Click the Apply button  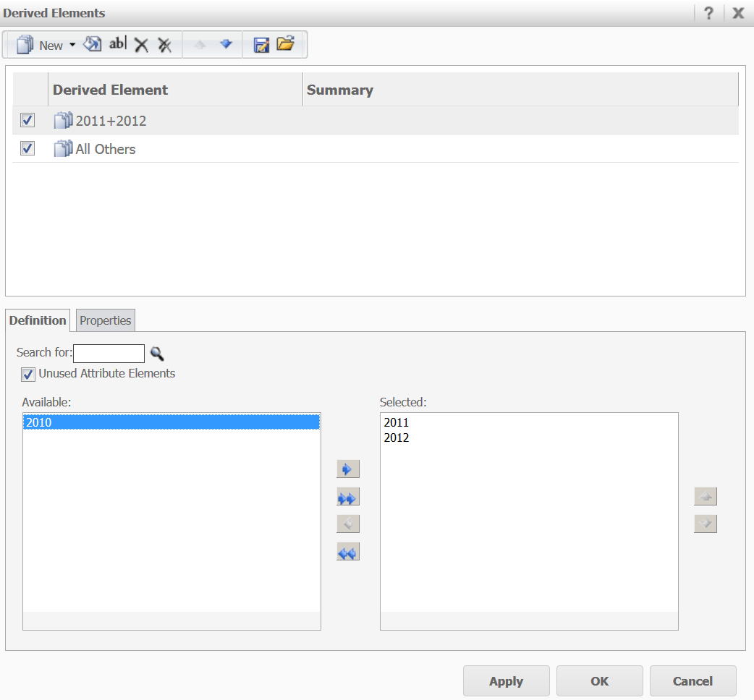[506, 681]
